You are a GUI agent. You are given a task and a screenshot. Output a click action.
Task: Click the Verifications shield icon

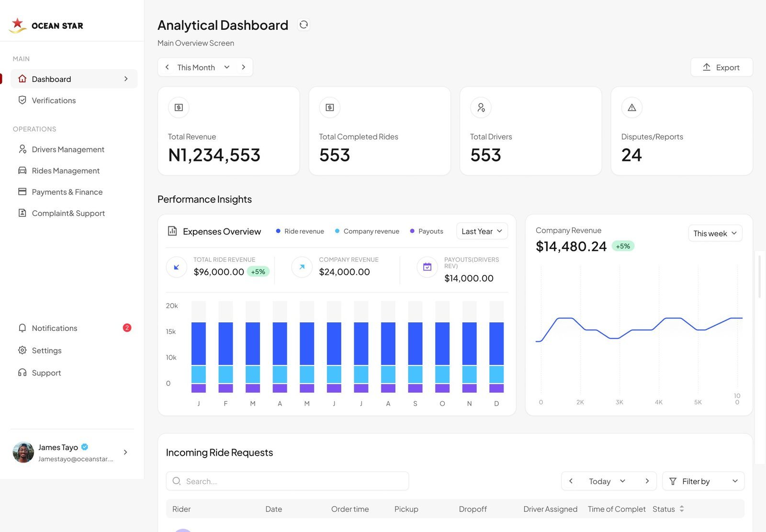click(22, 100)
